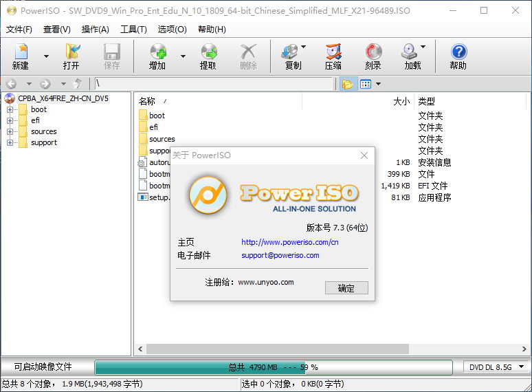Click the Compress (压缩) toolbar icon
Image resolution: width=532 pixels, height=392 pixels.
pyautogui.click(x=333, y=52)
